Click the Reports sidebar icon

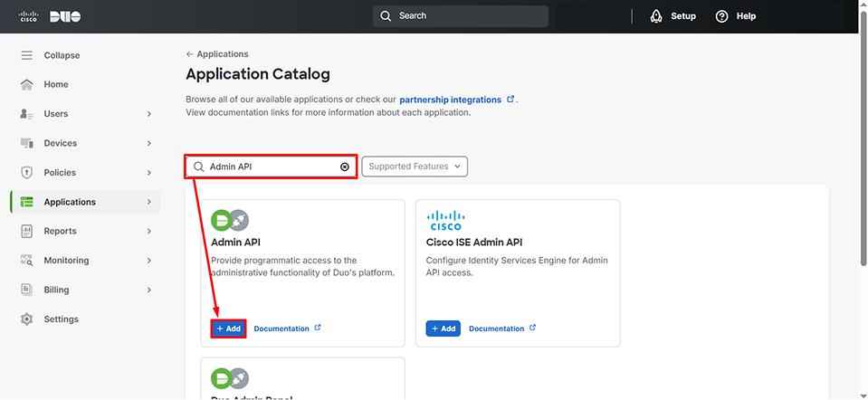pos(26,232)
